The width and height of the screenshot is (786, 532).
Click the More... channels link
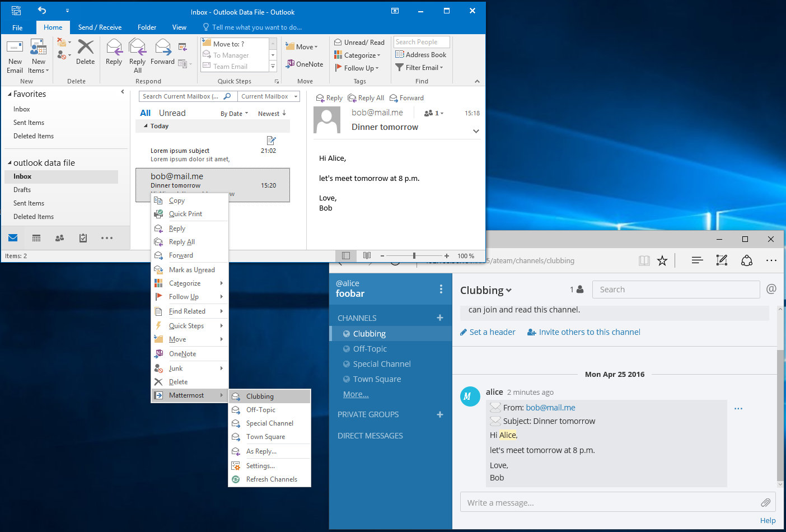[x=355, y=394]
